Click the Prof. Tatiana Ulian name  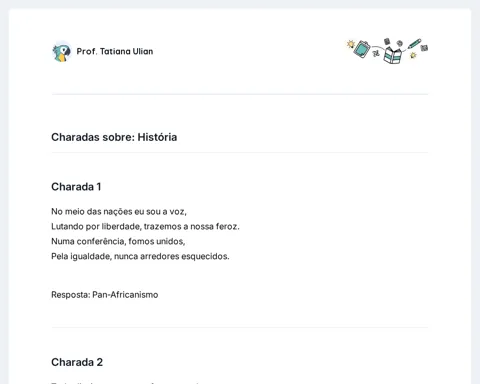[x=115, y=51]
